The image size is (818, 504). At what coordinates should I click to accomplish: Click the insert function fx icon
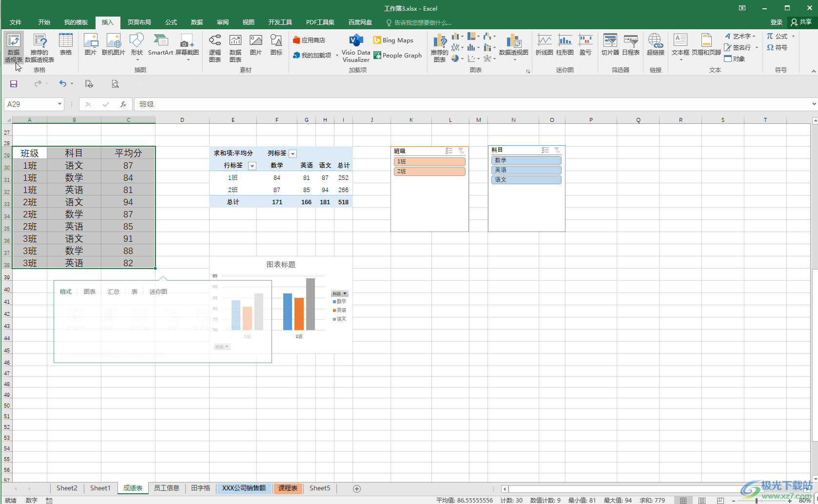point(123,104)
